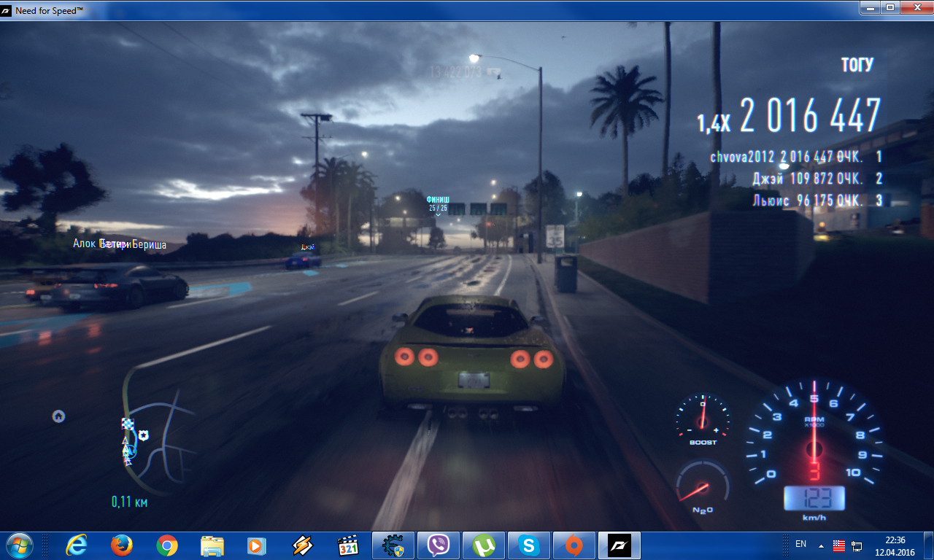Launch Windows Media Player from the taskbar
Image resolution: width=934 pixels, height=560 pixels.
pos(257,545)
